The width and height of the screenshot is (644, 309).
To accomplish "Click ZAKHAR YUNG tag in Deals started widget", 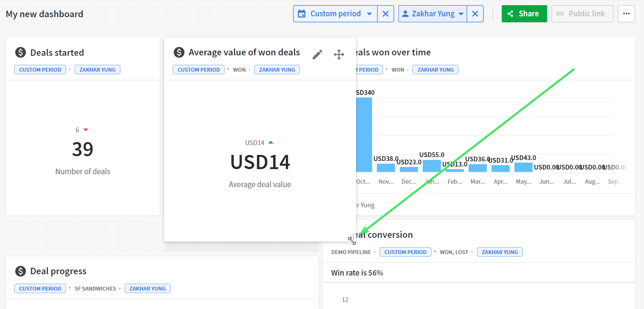I will coord(97,70).
